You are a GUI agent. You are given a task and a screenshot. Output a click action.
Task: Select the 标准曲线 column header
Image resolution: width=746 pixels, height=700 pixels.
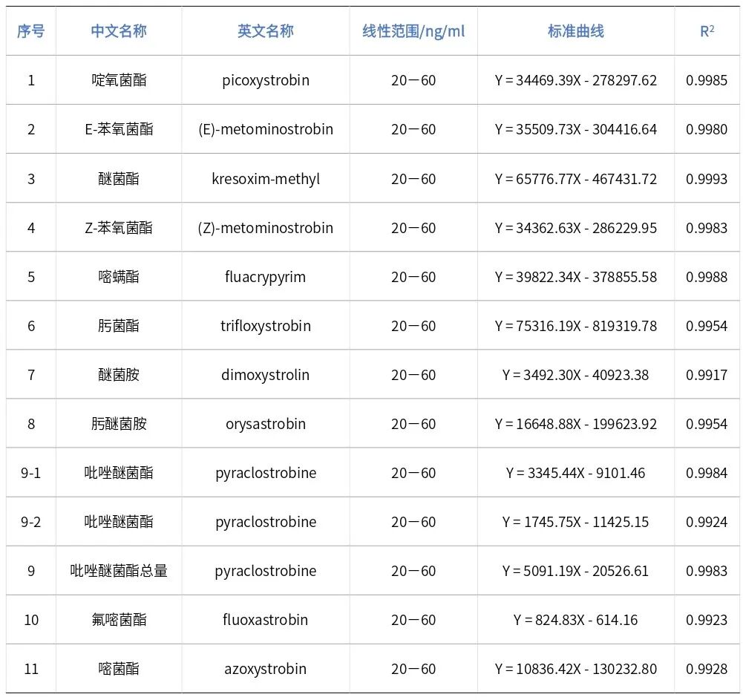coord(576,31)
